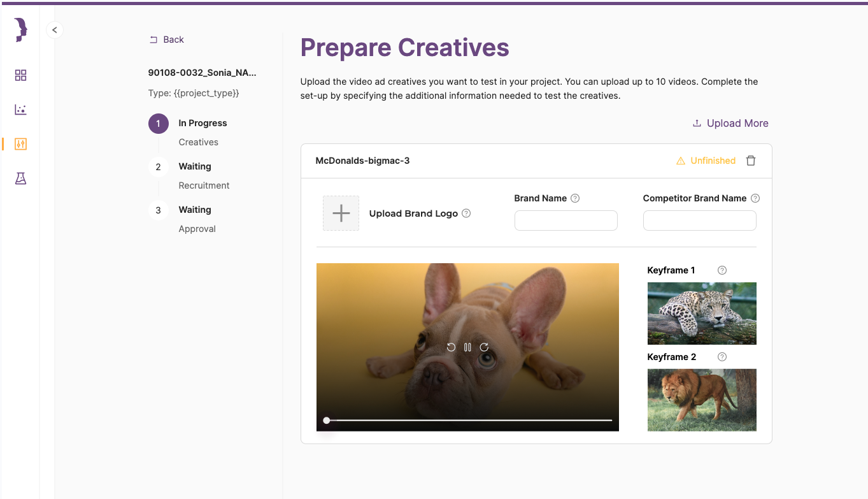Select Keyframe 2 lion thumbnail
The height and width of the screenshot is (499, 868).
click(702, 400)
